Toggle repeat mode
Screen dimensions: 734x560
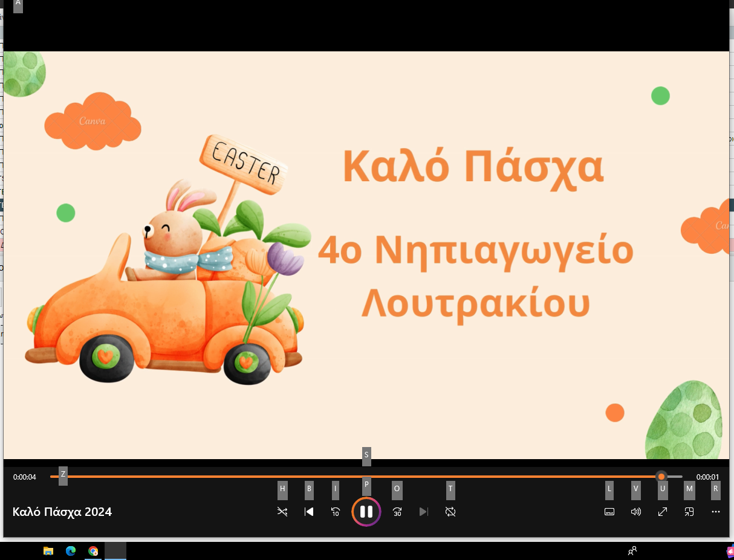(450, 512)
